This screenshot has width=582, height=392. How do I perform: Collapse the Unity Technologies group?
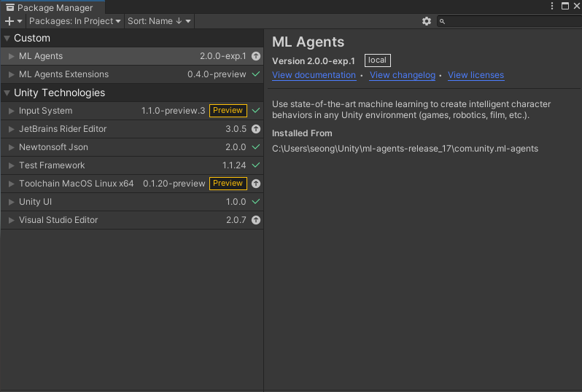[x=7, y=93]
